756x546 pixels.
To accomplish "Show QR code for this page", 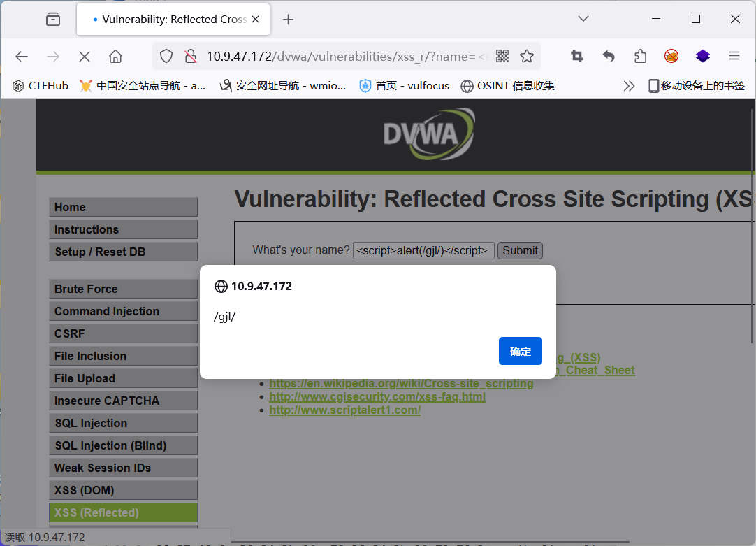I will 502,57.
